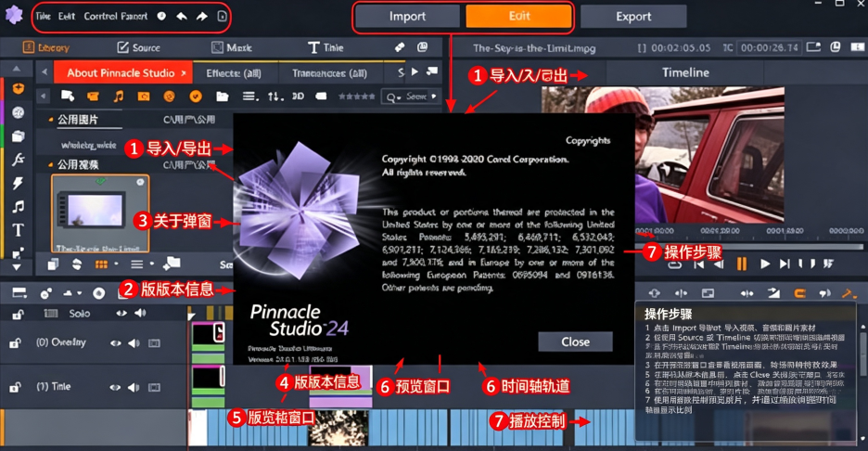Click the orange checkmark circle filter in the library toolbar
Viewport: 868px width, 451px height.
196,97
